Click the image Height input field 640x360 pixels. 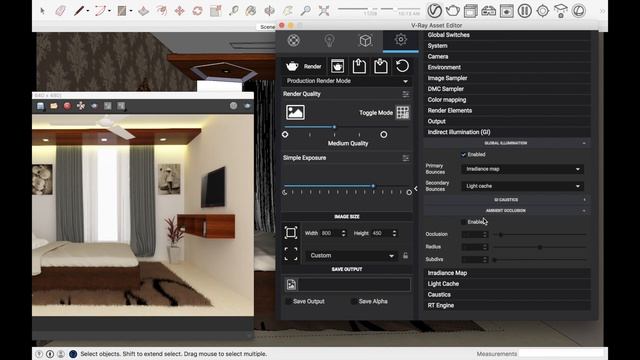pos(381,233)
